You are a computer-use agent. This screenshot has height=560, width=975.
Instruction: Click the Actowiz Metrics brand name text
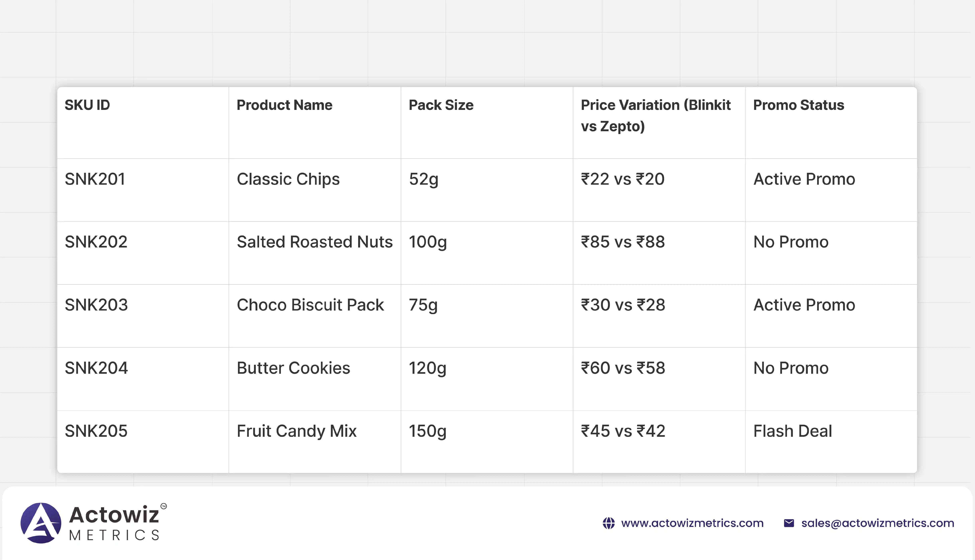click(x=115, y=523)
